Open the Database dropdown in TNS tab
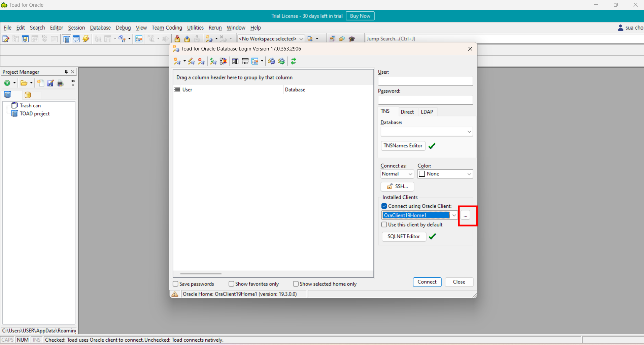The height and width of the screenshot is (345, 644). point(469,132)
